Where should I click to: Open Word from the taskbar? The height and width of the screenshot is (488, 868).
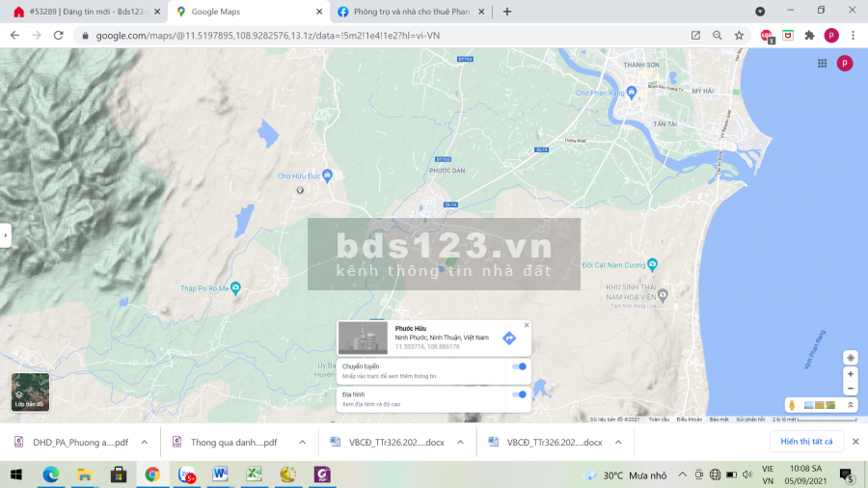click(220, 474)
